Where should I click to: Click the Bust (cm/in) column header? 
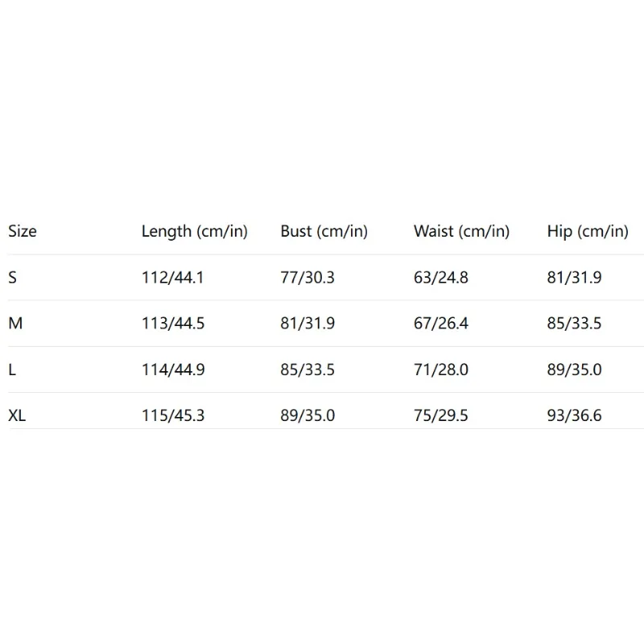pos(324,232)
